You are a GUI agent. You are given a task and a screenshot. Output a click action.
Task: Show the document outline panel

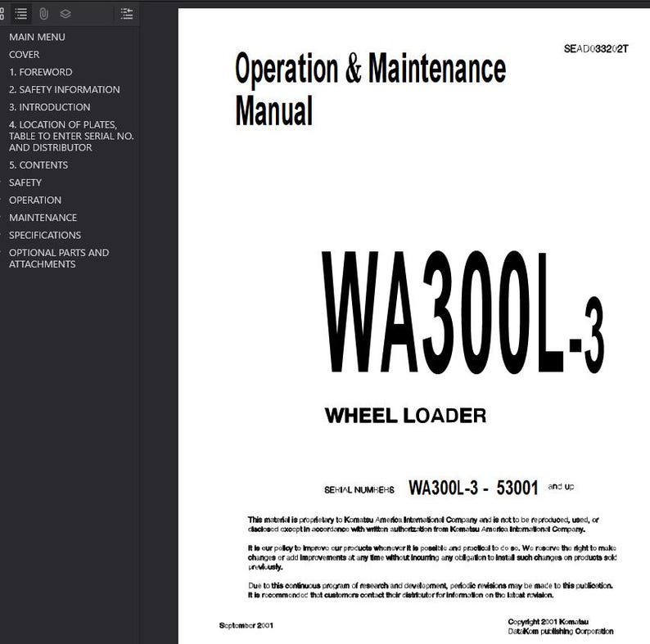pyautogui.click(x=20, y=14)
